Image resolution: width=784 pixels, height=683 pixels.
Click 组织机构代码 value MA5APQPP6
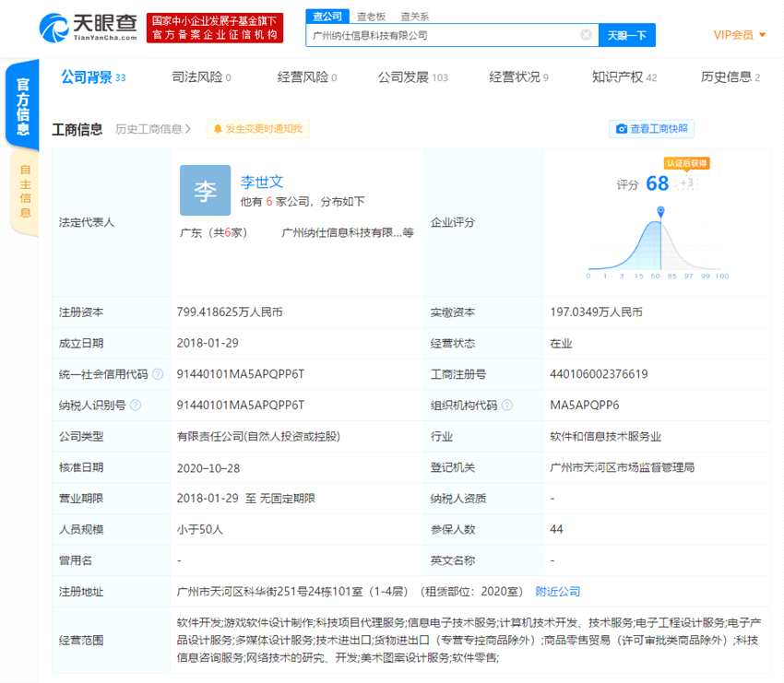point(585,405)
